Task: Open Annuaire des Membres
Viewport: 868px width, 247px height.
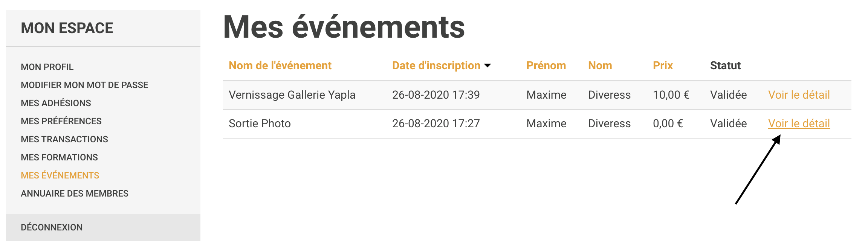Action: pos(75,194)
